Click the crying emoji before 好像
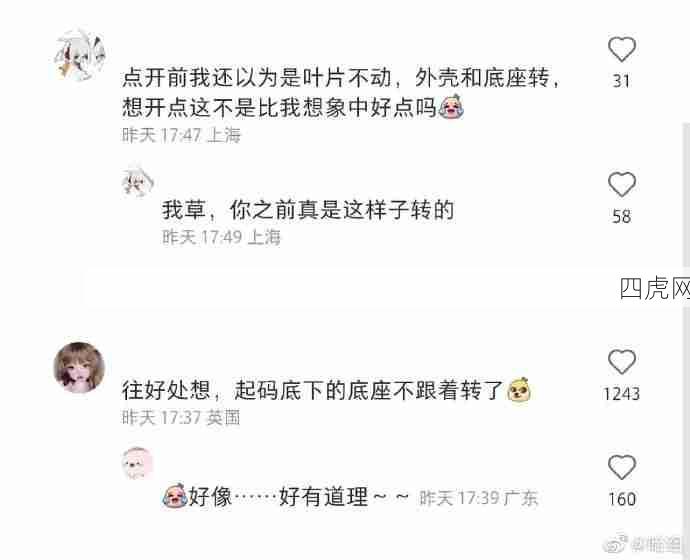The image size is (690, 560). (x=175, y=496)
